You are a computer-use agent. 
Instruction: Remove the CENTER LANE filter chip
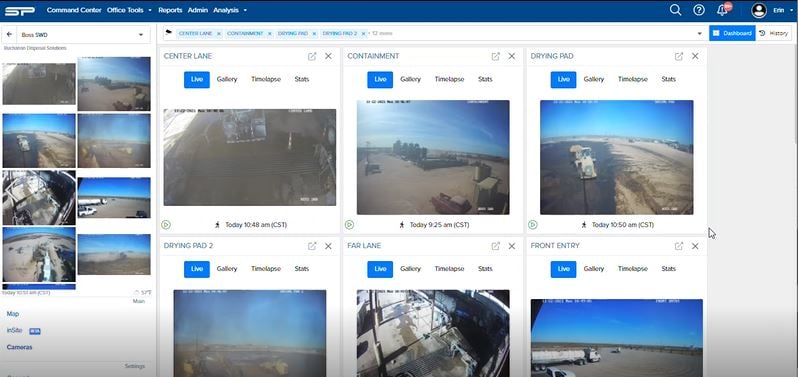(219, 33)
